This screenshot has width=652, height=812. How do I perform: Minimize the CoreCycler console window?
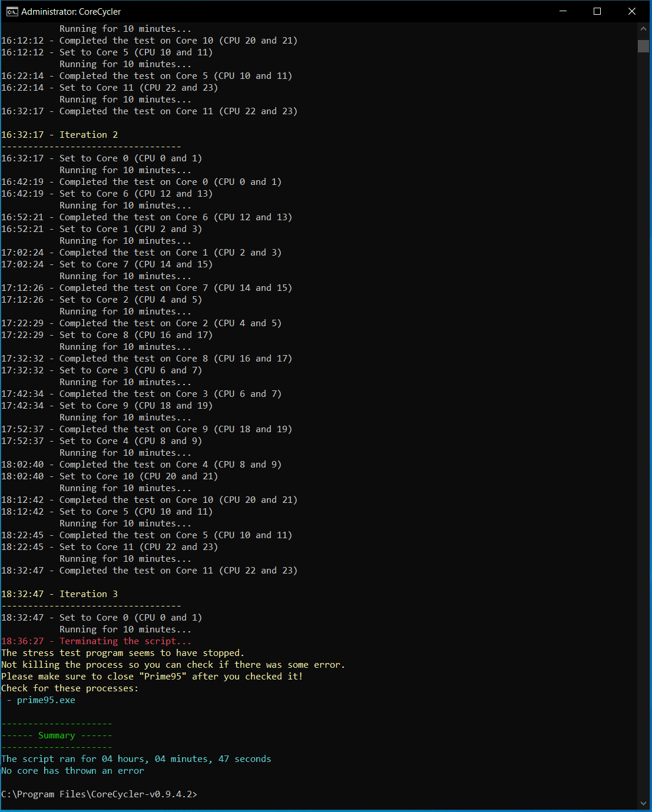564,11
